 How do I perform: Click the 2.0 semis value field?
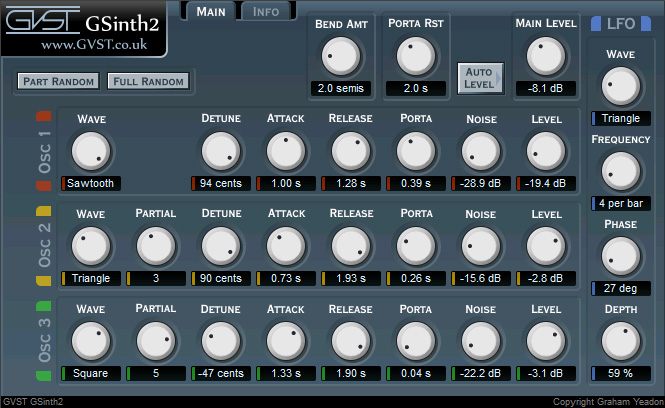[341, 88]
